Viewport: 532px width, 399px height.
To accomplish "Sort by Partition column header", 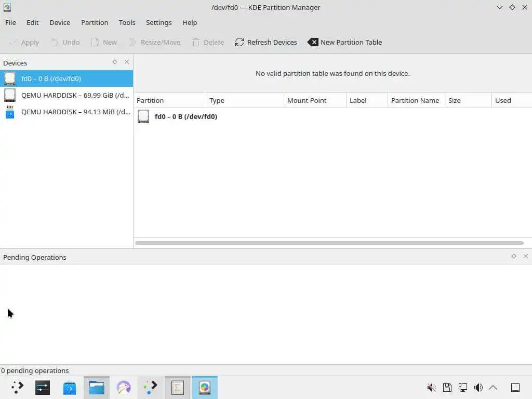I will (x=170, y=100).
